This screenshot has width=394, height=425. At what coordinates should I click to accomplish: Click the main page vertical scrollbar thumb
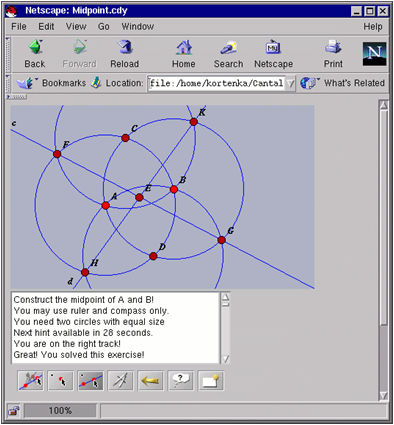pos(384,217)
